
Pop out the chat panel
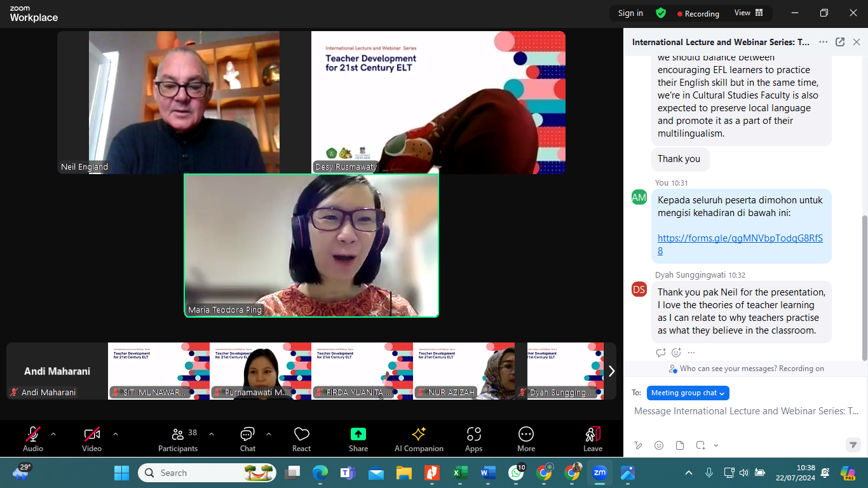click(x=840, y=42)
